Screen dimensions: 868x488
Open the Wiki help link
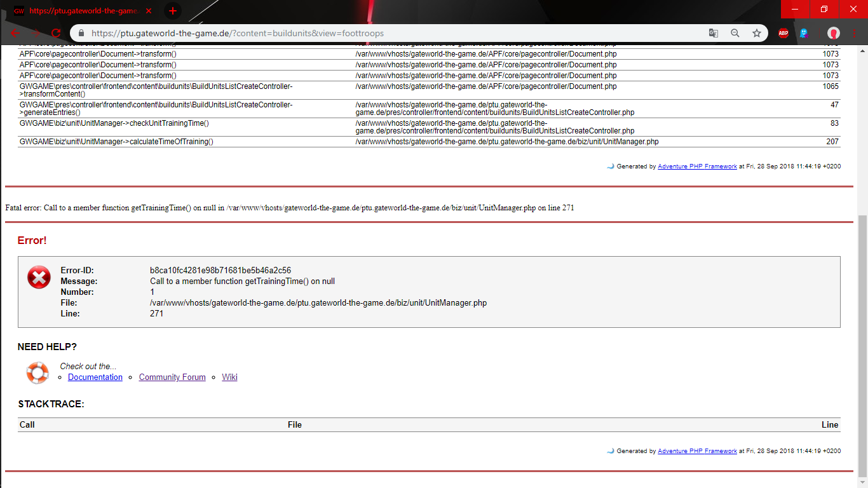(229, 377)
